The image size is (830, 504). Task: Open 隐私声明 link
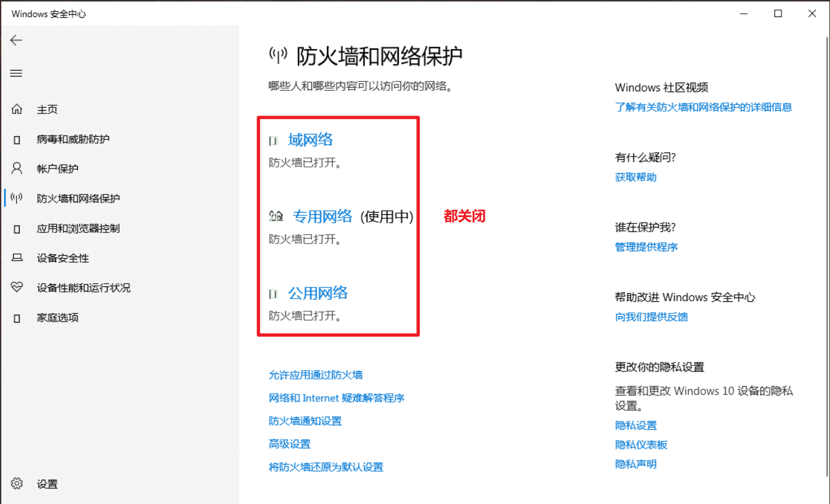tap(636, 464)
